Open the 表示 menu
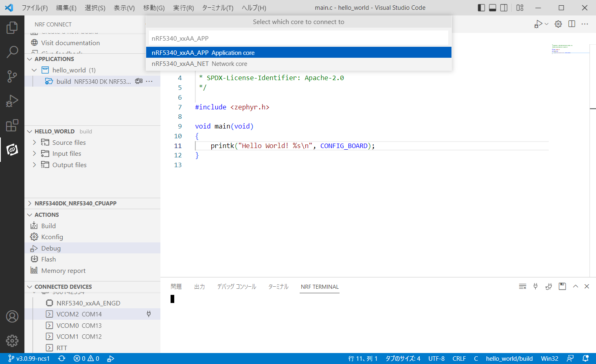This screenshot has width=596, height=364. pyautogui.click(x=125, y=7)
